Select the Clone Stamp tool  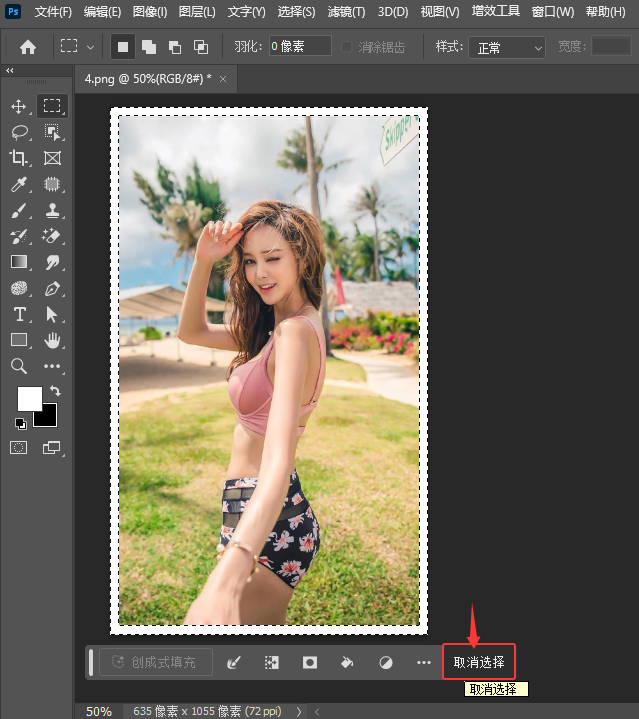tap(52, 210)
